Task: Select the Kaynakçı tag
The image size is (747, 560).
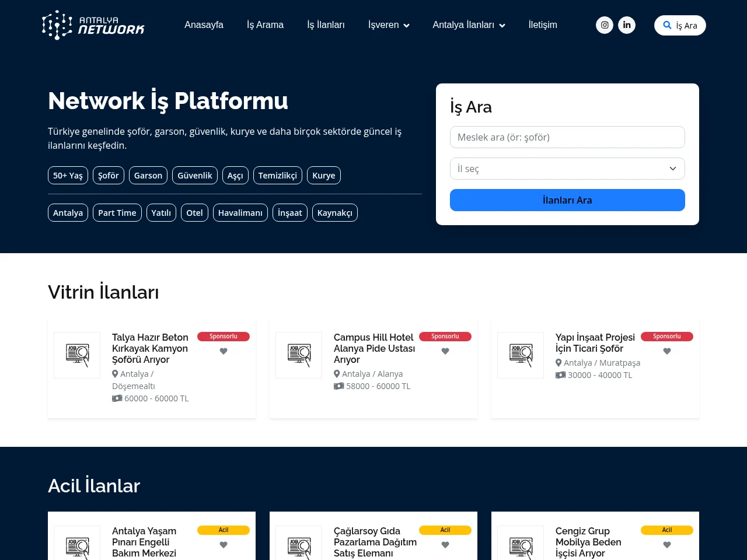Action: pyautogui.click(x=335, y=213)
